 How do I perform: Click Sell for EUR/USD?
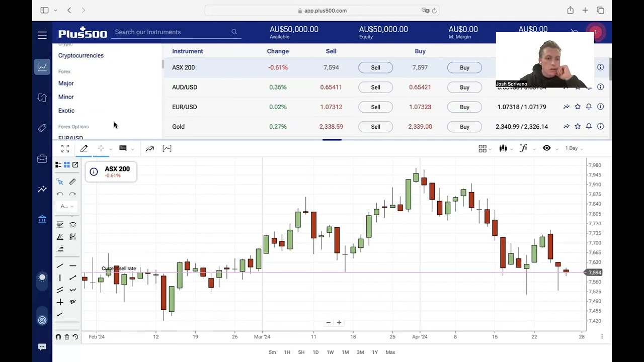coord(375,107)
